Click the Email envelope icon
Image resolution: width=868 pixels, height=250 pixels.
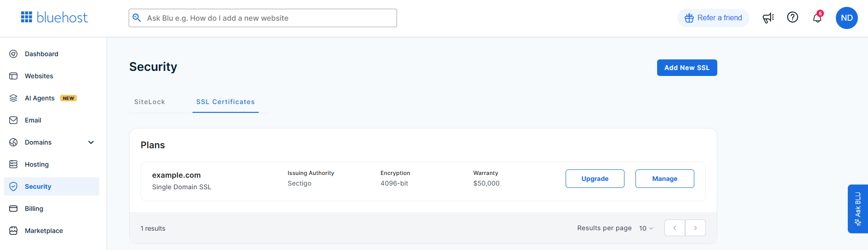coord(13,120)
